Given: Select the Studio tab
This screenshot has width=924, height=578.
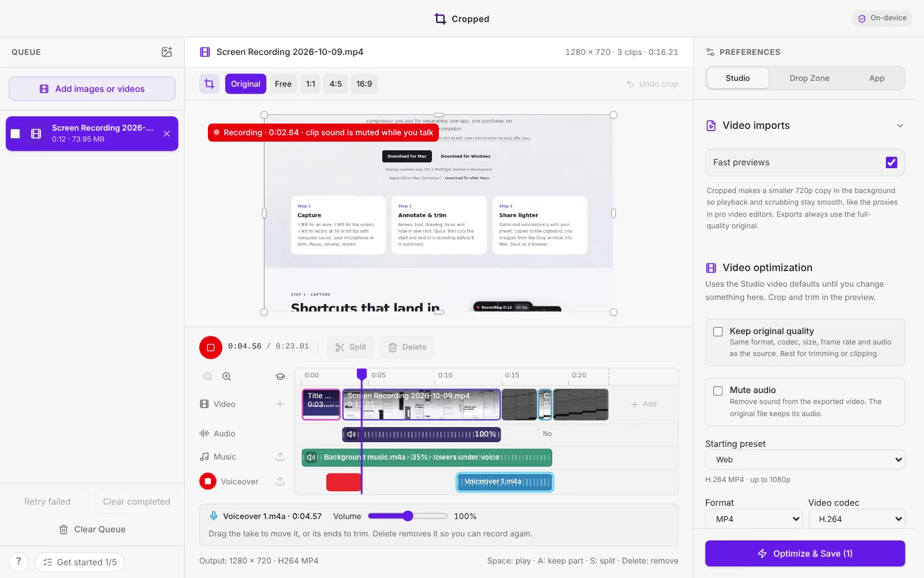Looking at the screenshot, I should click(738, 78).
